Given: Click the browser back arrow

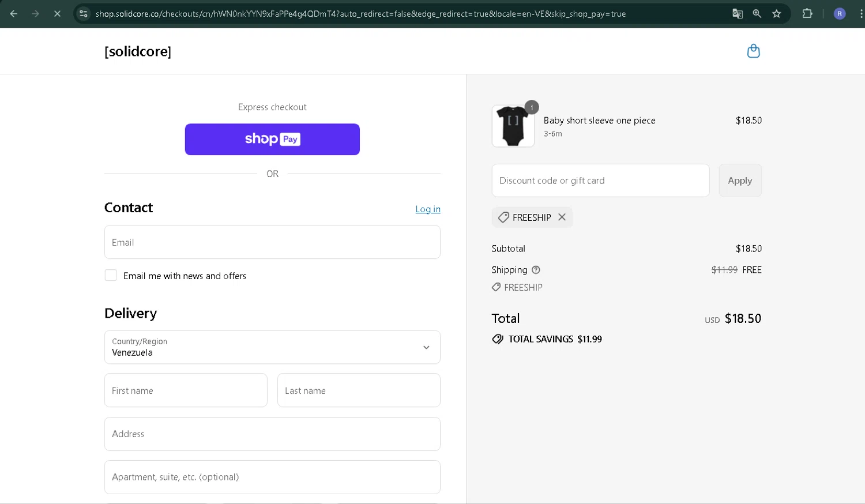Looking at the screenshot, I should [14, 14].
